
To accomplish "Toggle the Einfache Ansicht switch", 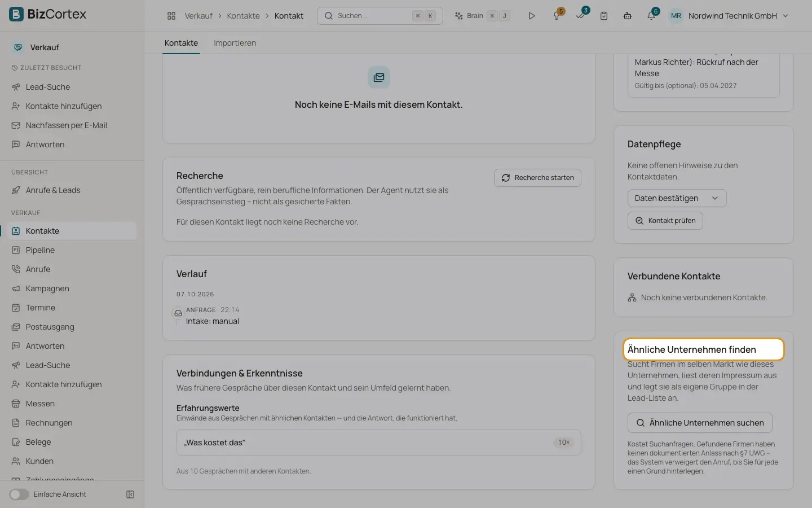I will click(19, 494).
